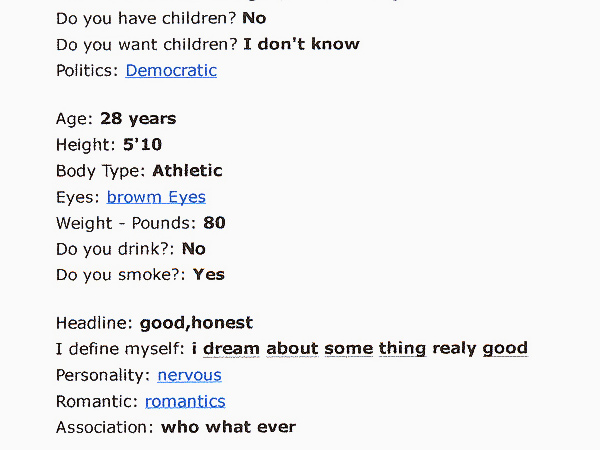600x450 pixels.
Task: Click the 'Eyes:' label
Action: [78, 197]
